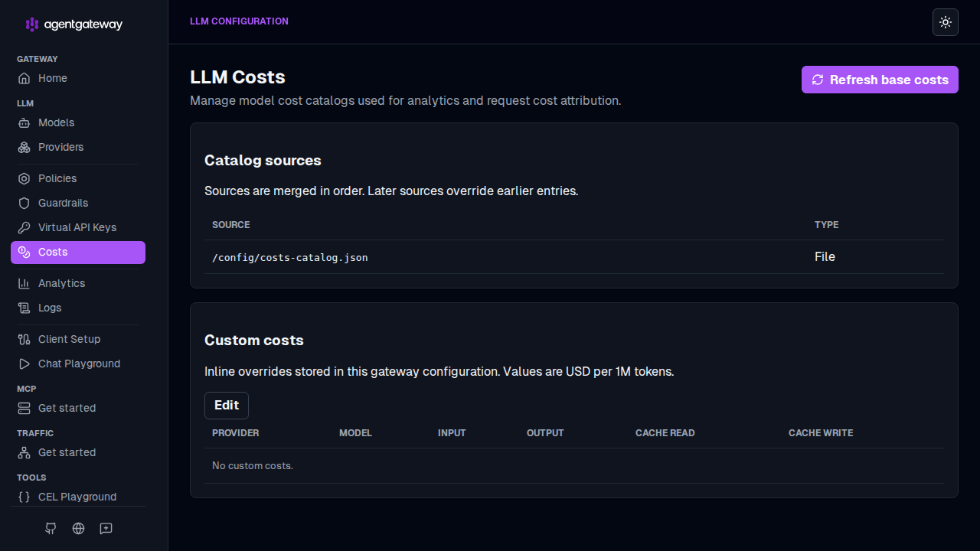Click Refresh base costs button text
The height and width of the screenshot is (551, 980).
point(889,80)
